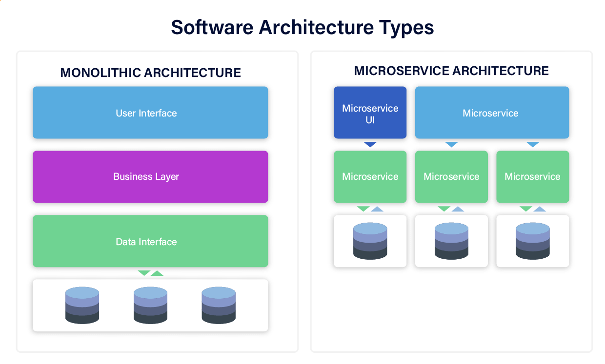Screen dimensions: 605x364
Task: Click the green Data Interface color block
Action: pyautogui.click(x=150, y=241)
